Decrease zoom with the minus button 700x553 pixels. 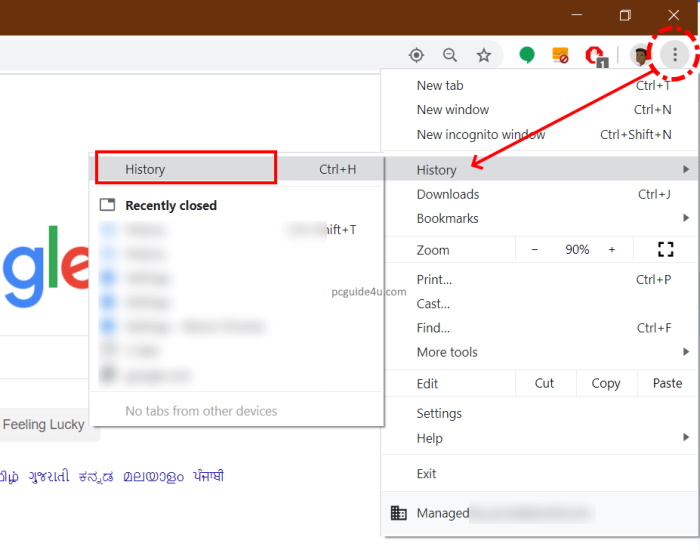tap(534, 249)
